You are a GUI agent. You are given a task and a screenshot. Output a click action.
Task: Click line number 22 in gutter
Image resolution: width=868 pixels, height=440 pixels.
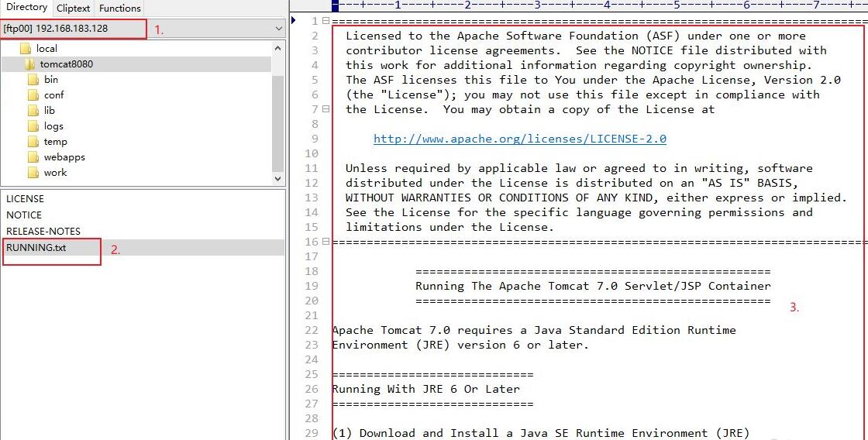coord(312,330)
